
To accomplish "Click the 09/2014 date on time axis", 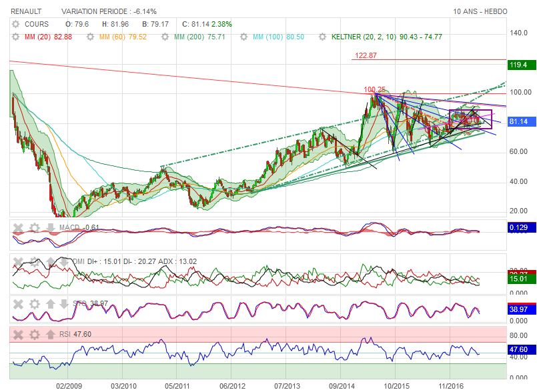I will tap(342, 386).
